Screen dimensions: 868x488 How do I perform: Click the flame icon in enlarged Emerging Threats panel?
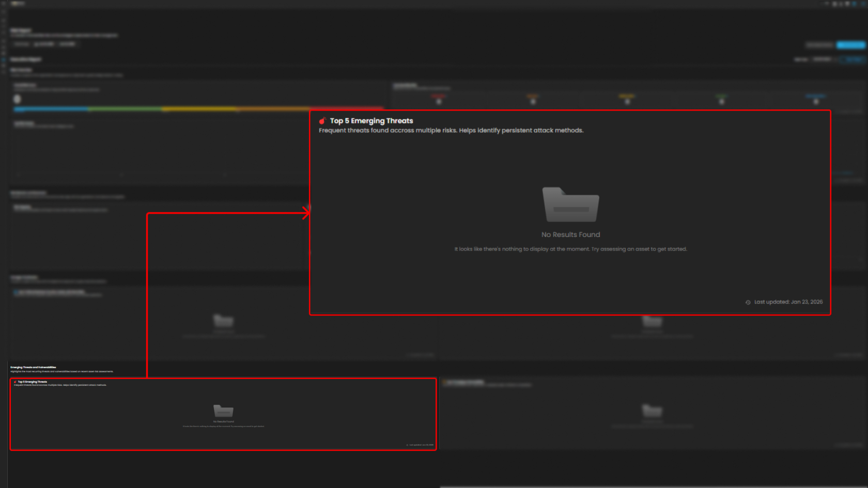coord(322,121)
